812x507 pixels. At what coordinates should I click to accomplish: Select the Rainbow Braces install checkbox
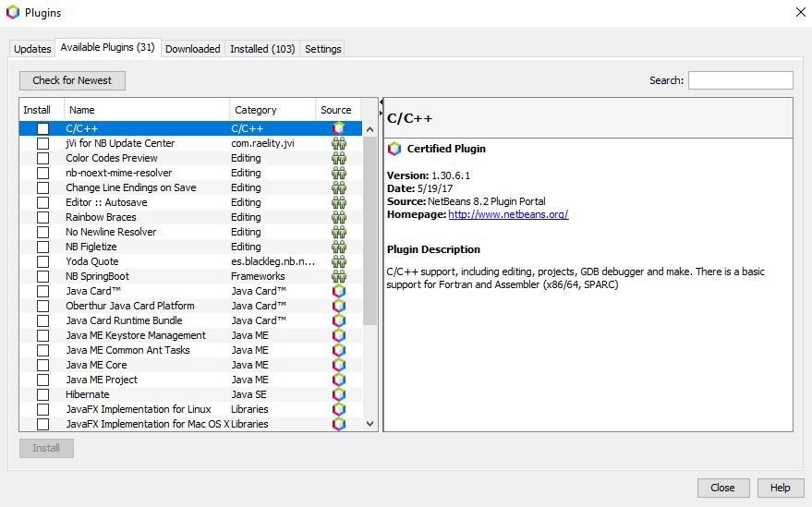[43, 217]
